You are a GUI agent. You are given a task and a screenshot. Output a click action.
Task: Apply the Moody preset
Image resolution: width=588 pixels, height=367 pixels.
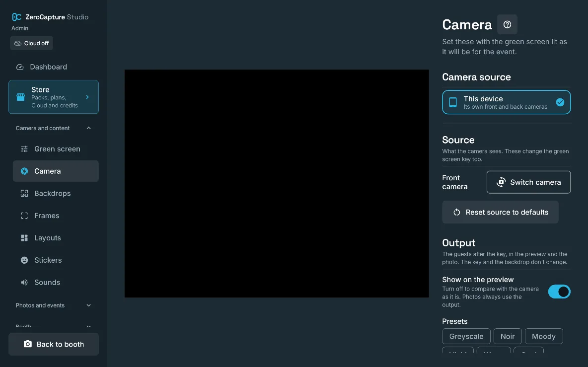tap(544, 336)
